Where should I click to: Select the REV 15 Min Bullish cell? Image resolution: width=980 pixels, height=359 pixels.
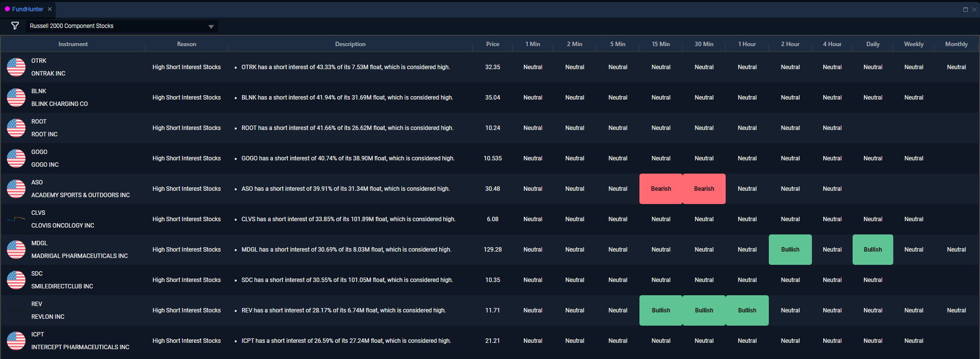pos(661,310)
